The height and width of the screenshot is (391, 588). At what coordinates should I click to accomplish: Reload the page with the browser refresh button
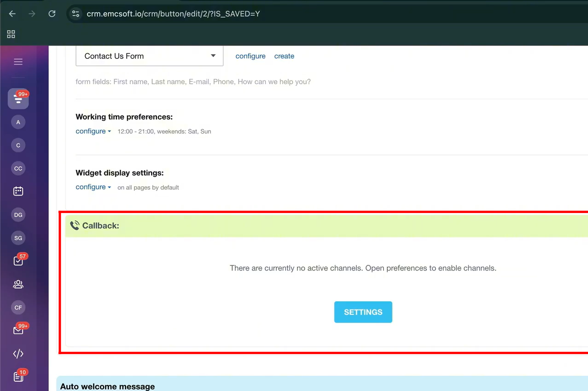point(52,14)
